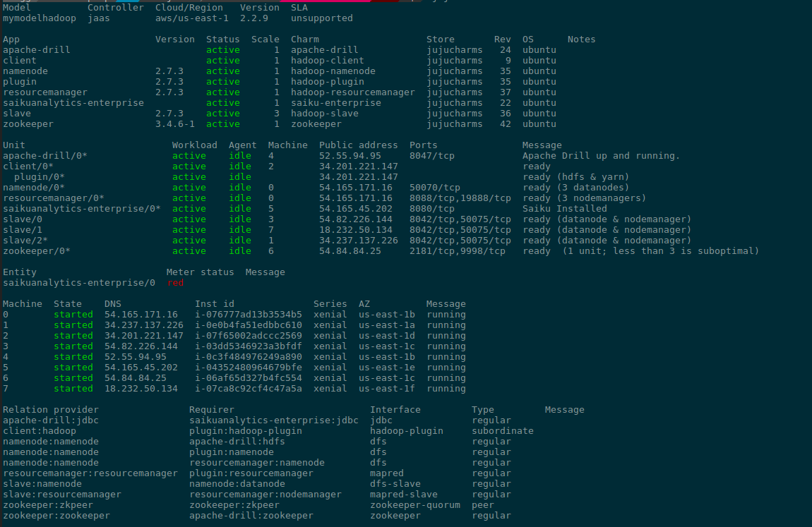Click the 'Workload' column header

click(x=195, y=145)
